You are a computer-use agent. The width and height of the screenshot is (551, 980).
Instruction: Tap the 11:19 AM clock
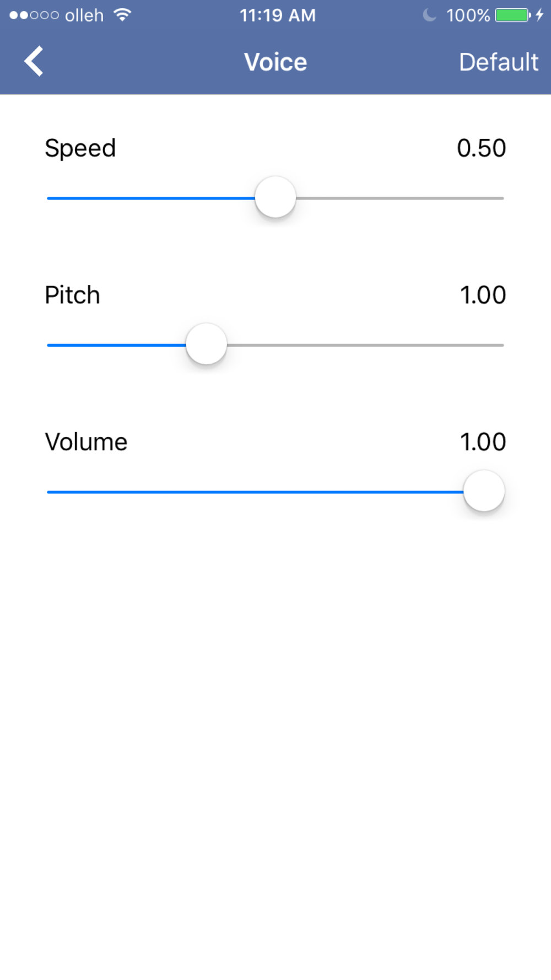(278, 15)
